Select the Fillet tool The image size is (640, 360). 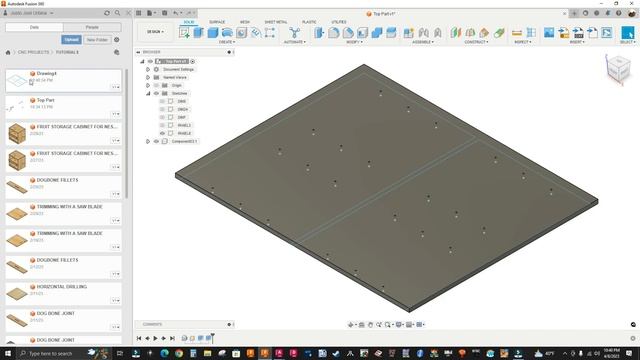click(x=333, y=33)
